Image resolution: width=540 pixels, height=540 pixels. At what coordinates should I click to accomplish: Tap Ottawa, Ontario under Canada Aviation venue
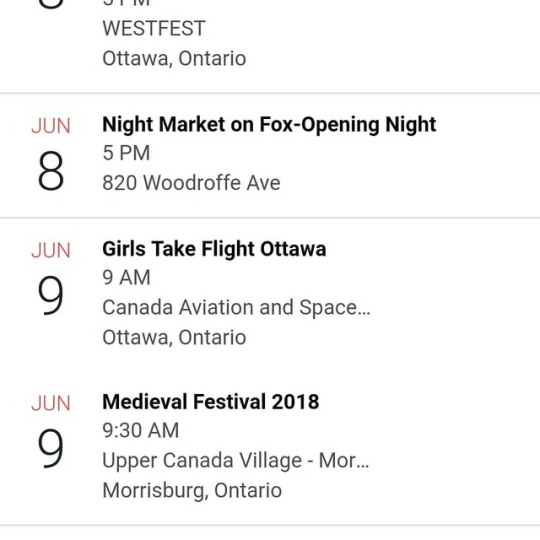tap(174, 337)
